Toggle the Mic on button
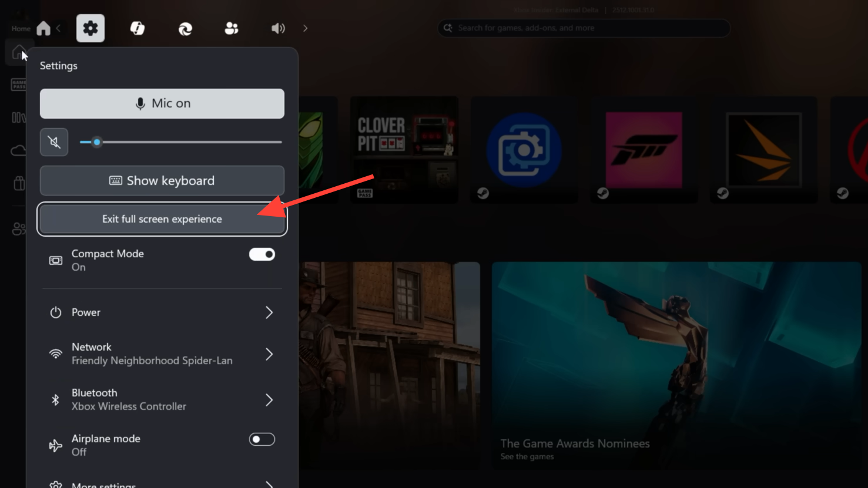This screenshot has width=868, height=488. (x=162, y=103)
